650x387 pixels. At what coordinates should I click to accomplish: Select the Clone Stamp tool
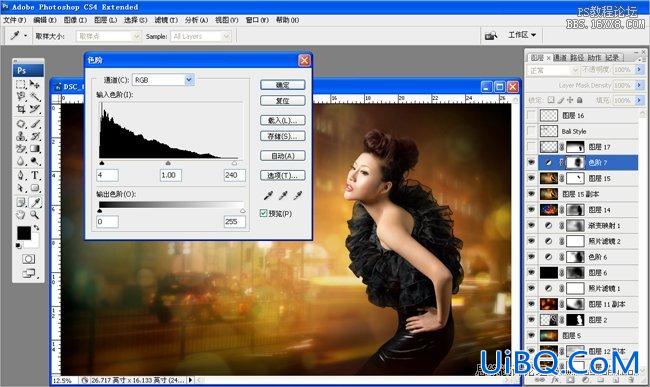[21, 136]
